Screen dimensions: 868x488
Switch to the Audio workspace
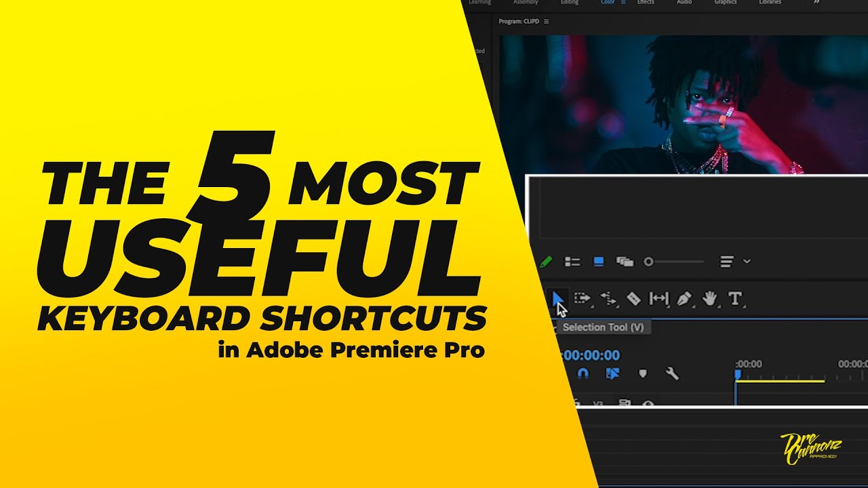point(684,3)
